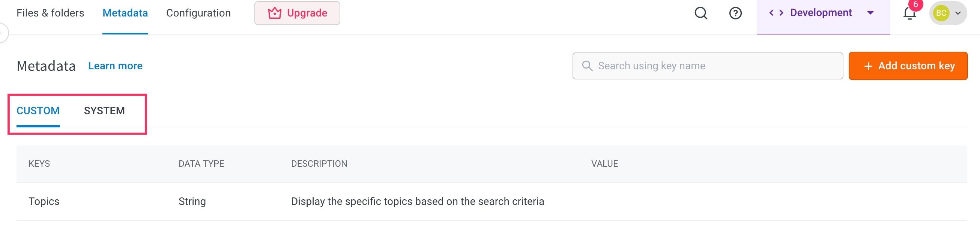Click the global search magnifier icon
This screenshot has height=251, width=980.
(700, 13)
